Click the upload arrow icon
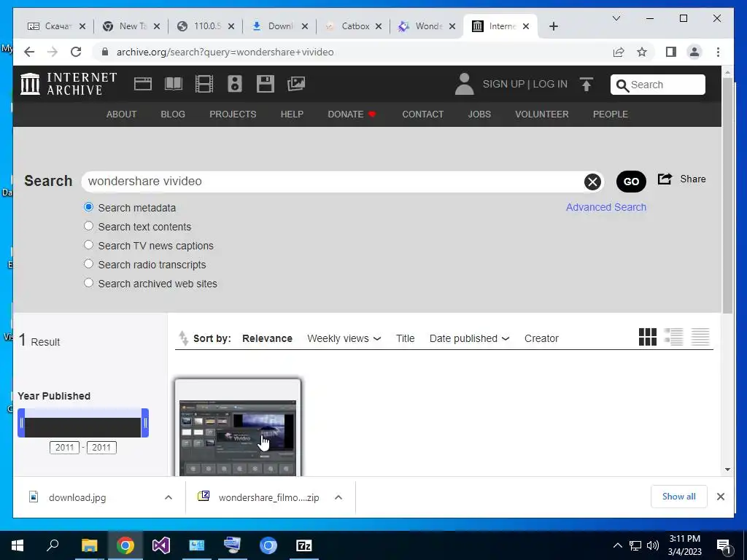Screen dimensions: 747x560 coord(587,85)
